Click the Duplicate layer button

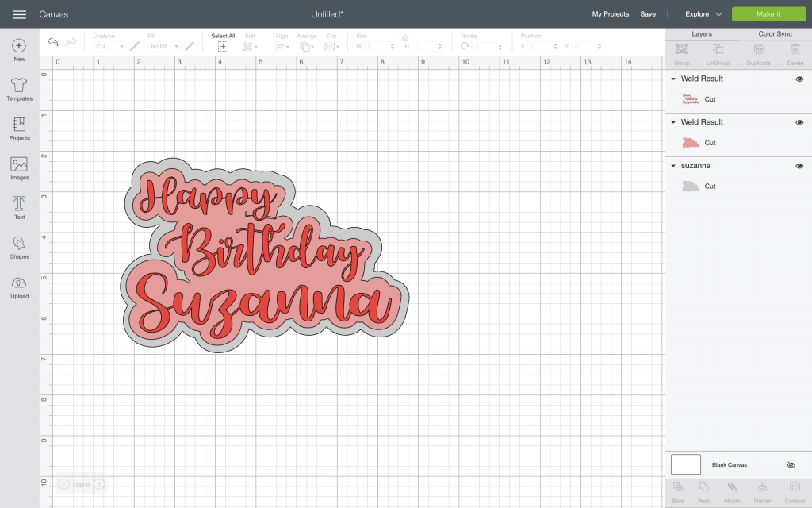pos(758,55)
